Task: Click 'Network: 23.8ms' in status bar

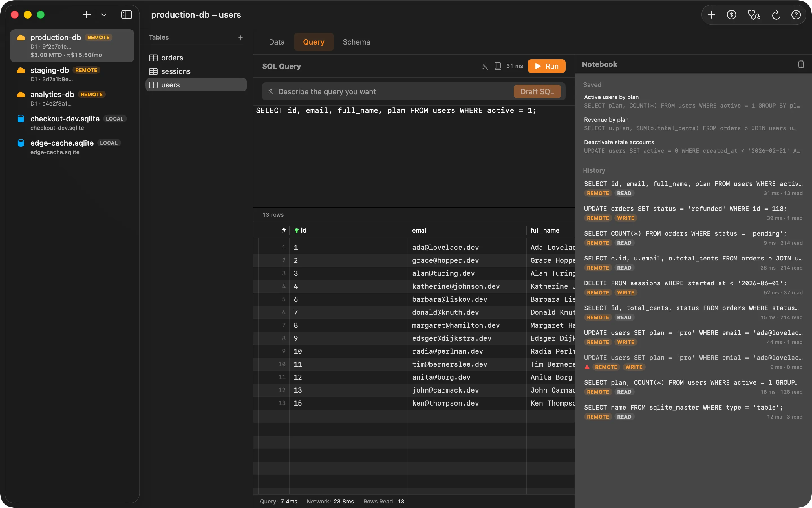Action: coord(330,501)
